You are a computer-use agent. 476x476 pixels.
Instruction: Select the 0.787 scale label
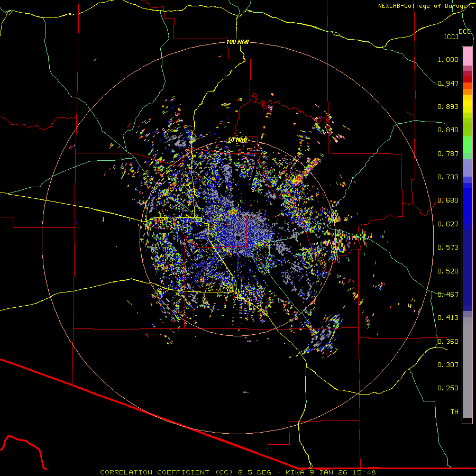point(448,153)
